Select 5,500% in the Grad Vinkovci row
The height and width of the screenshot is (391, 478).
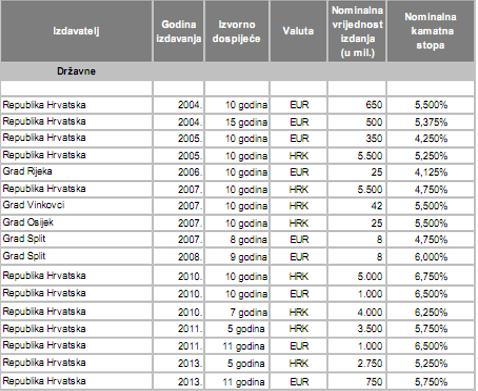[431, 206]
